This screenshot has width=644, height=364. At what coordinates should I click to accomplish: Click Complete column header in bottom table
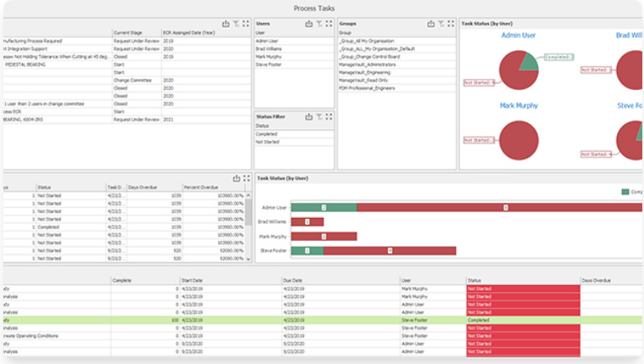(x=145, y=280)
